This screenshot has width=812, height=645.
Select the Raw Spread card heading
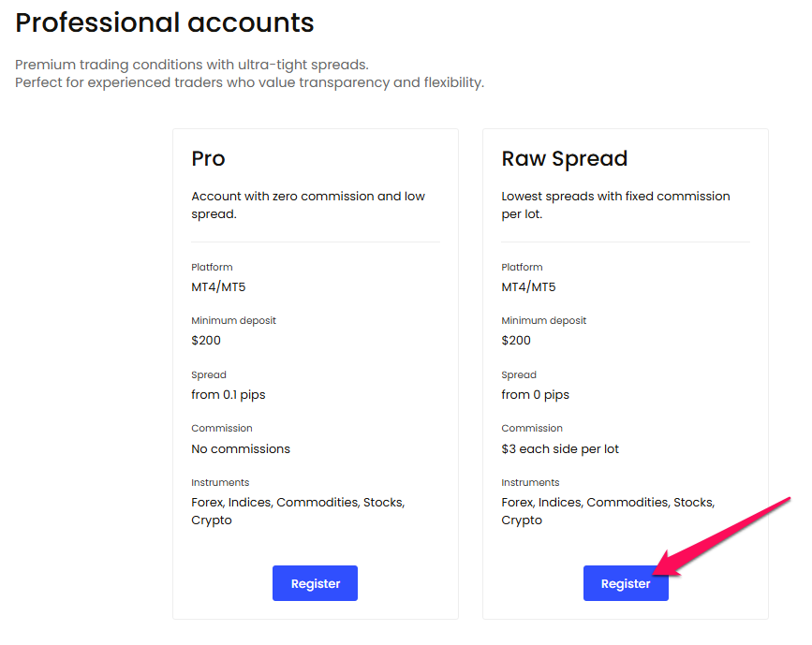point(564,159)
